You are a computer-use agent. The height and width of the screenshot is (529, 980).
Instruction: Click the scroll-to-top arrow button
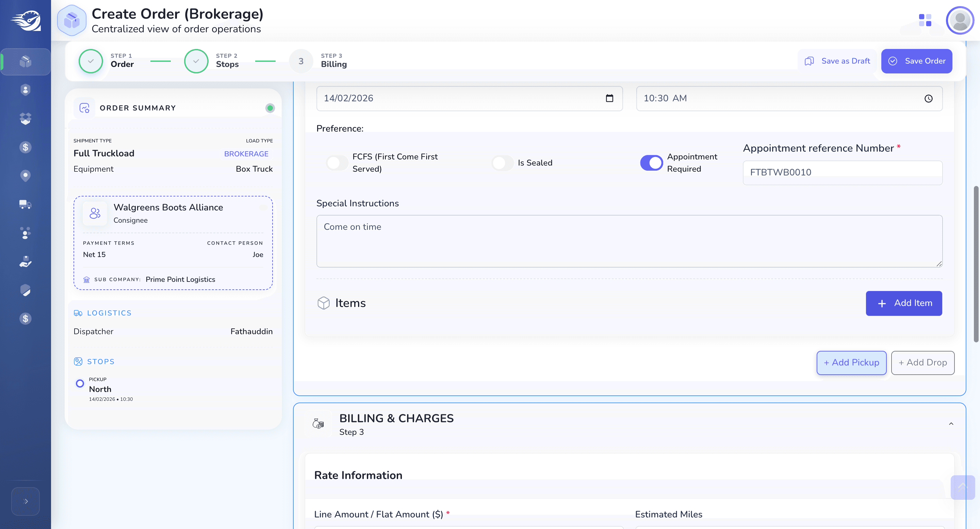pyautogui.click(x=963, y=487)
